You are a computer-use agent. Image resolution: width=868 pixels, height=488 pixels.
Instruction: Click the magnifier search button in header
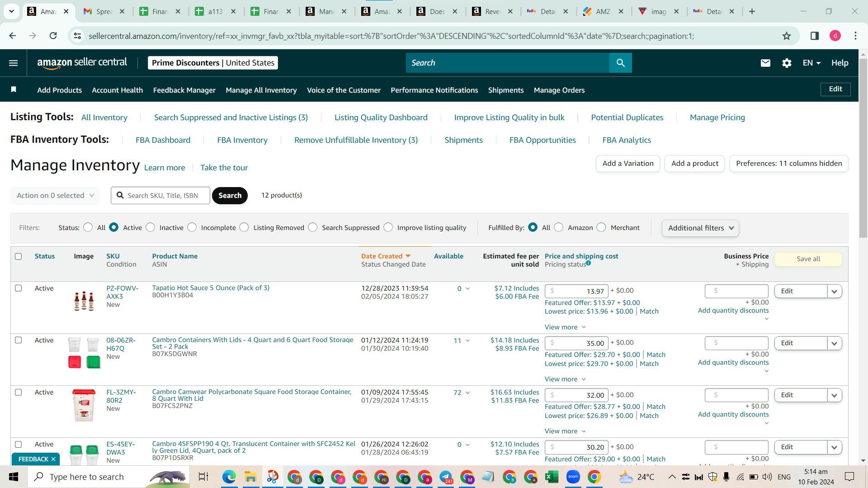620,63
